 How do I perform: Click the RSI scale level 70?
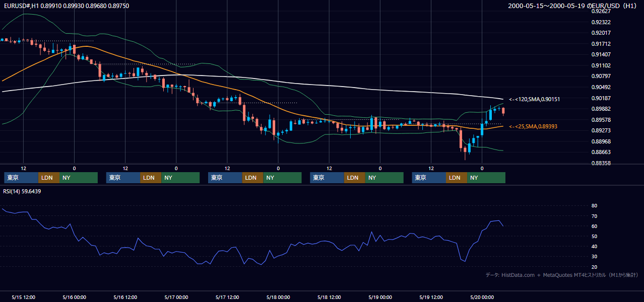click(594, 216)
